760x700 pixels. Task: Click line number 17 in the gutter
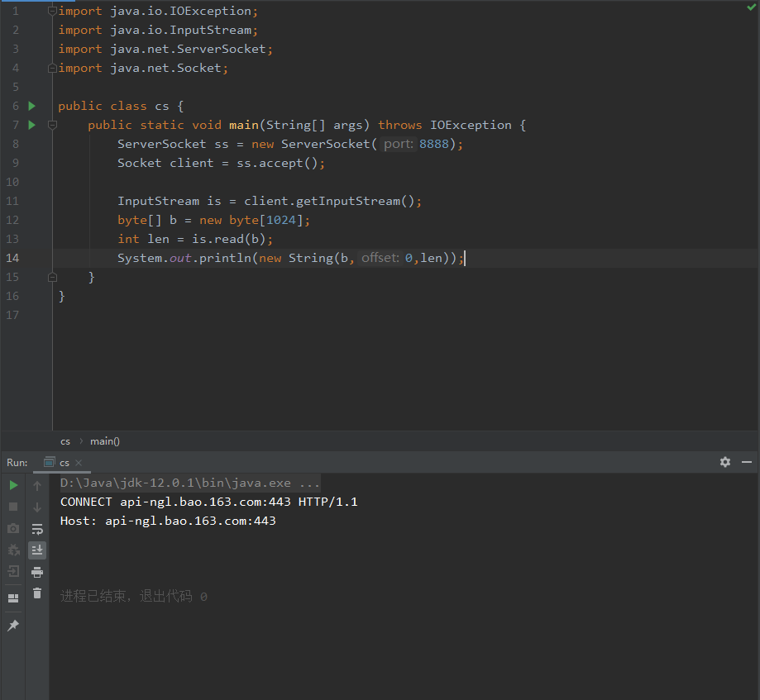(x=12, y=315)
